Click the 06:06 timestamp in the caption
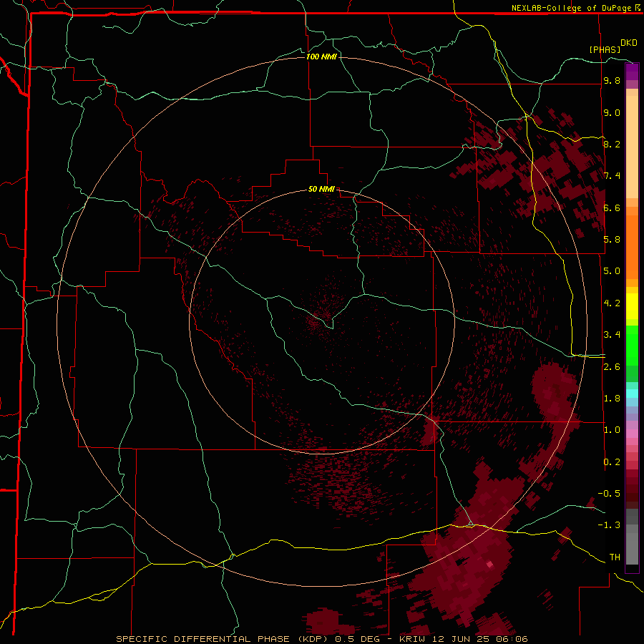This screenshot has height=644, width=644. 513,639
